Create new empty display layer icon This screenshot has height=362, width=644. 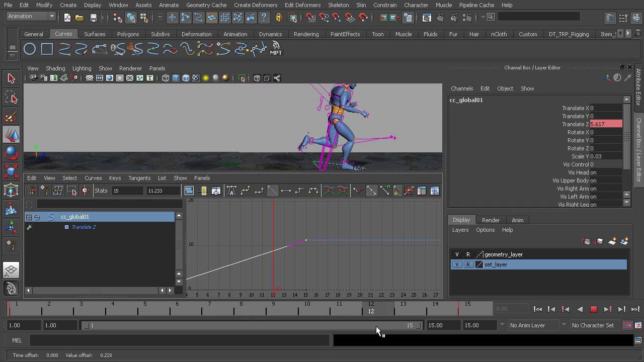pos(612,242)
